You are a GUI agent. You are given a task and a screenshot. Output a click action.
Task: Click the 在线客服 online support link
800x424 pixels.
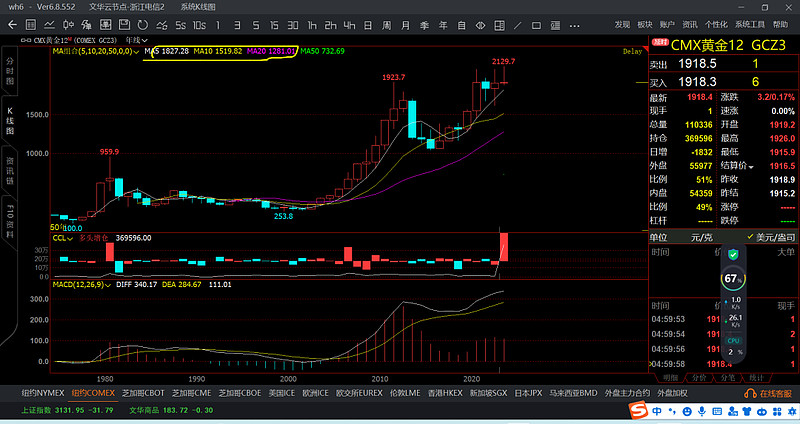770,393
